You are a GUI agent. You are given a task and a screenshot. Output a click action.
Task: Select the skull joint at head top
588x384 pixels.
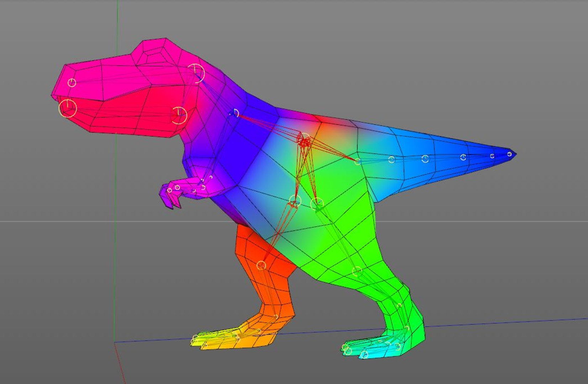pyautogui.click(x=196, y=73)
